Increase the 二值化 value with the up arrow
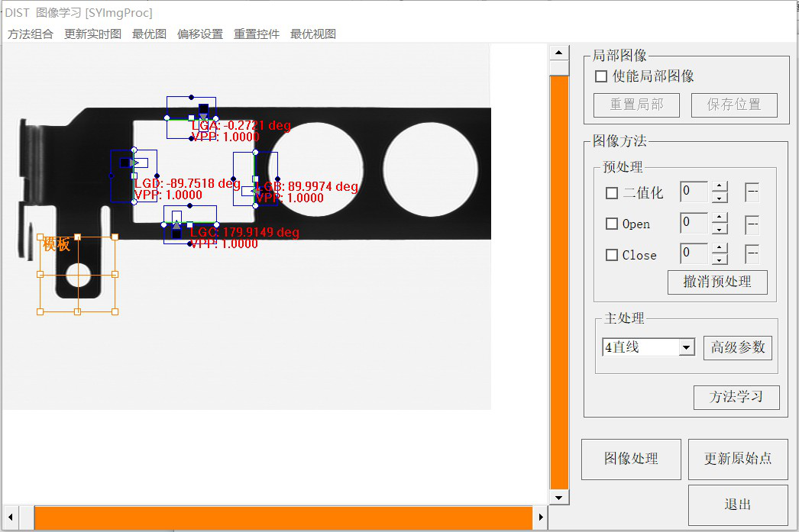Screen dimensions: 799x532 tap(719, 187)
